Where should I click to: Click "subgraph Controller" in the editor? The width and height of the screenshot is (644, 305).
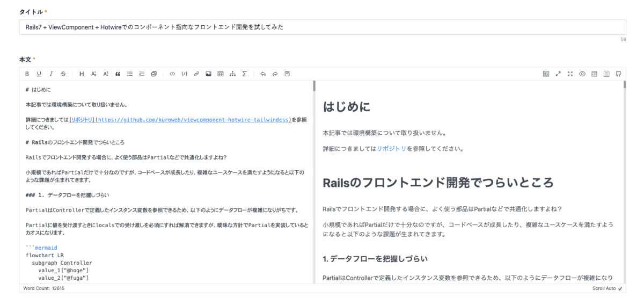coord(62,263)
